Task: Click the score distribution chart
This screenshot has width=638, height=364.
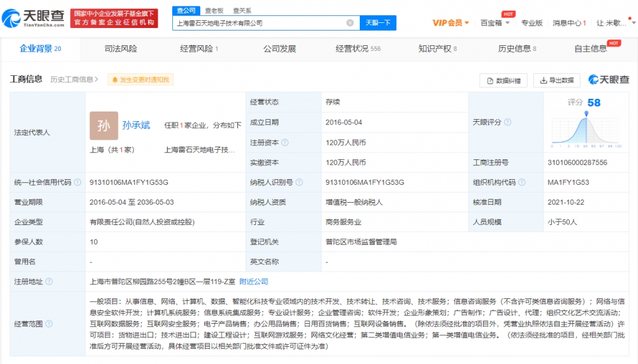Action: click(x=586, y=129)
